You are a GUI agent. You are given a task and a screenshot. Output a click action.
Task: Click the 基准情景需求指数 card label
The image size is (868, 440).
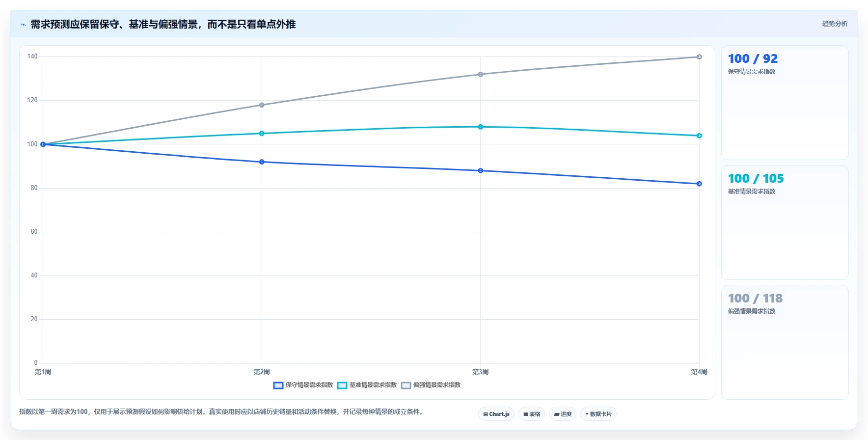tap(752, 192)
